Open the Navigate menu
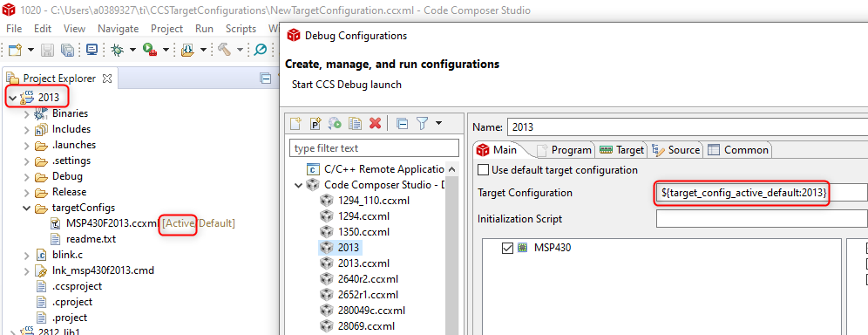 click(118, 28)
